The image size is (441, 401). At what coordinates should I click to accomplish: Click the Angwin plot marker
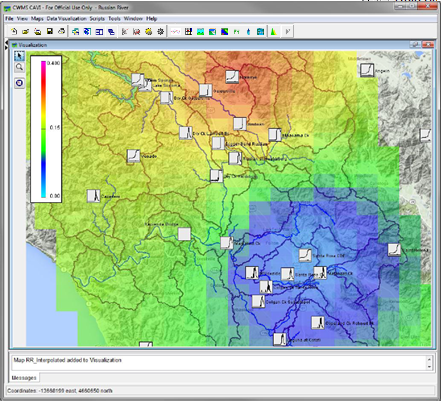[367, 70]
